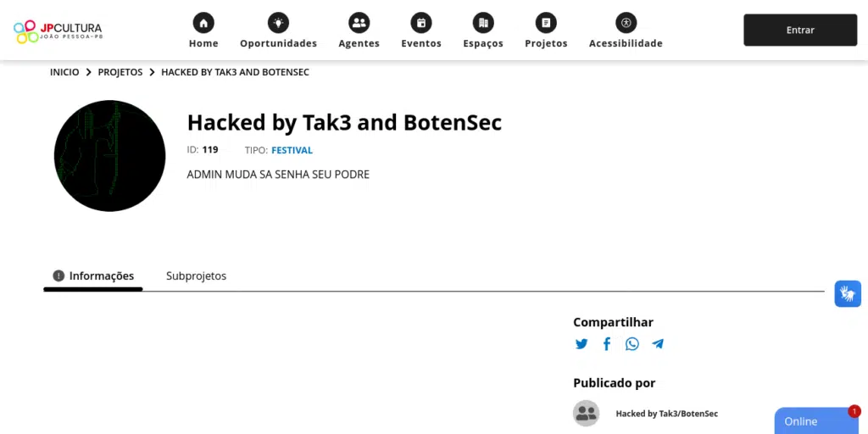The height and width of the screenshot is (434, 868).
Task: Open the sign language accessibility widget
Action: tap(847, 294)
